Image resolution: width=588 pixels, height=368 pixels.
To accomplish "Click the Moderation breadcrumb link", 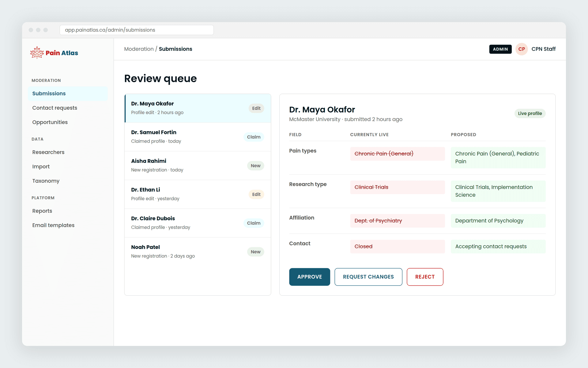I will coord(139,49).
